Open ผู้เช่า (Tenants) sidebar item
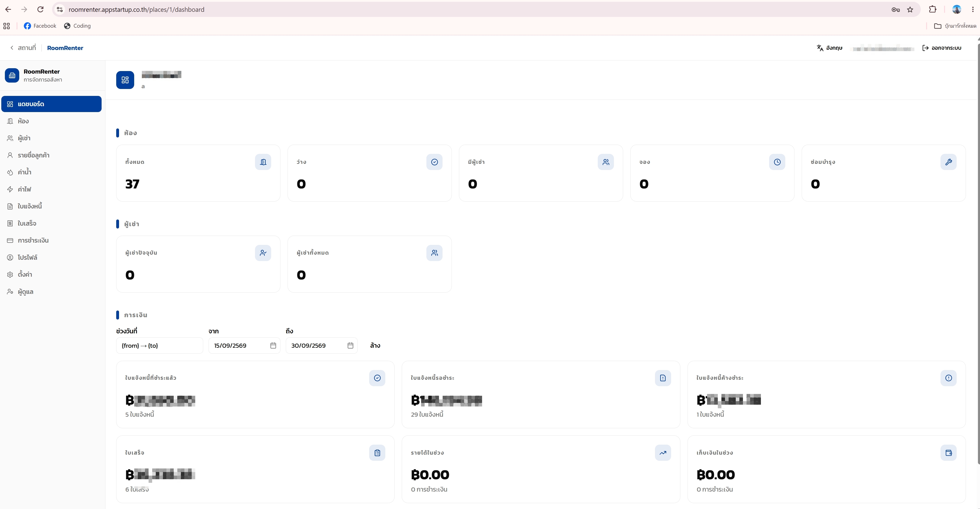Image resolution: width=980 pixels, height=509 pixels. point(51,138)
